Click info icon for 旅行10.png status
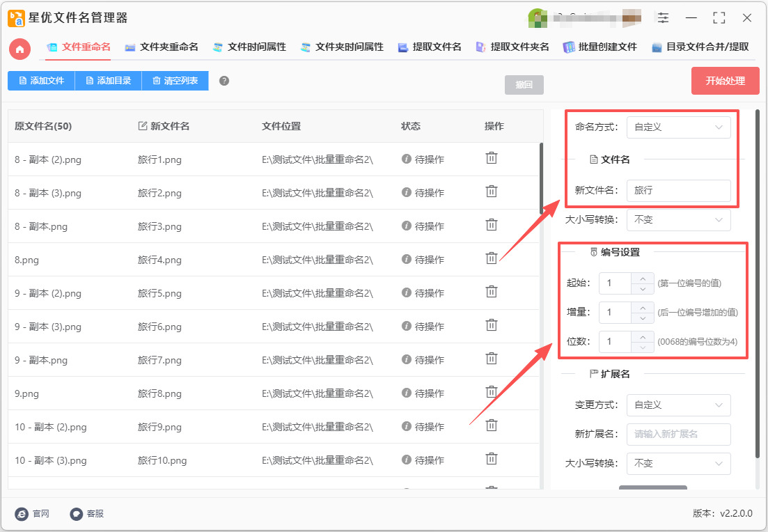This screenshot has width=768, height=532. pyautogui.click(x=406, y=460)
